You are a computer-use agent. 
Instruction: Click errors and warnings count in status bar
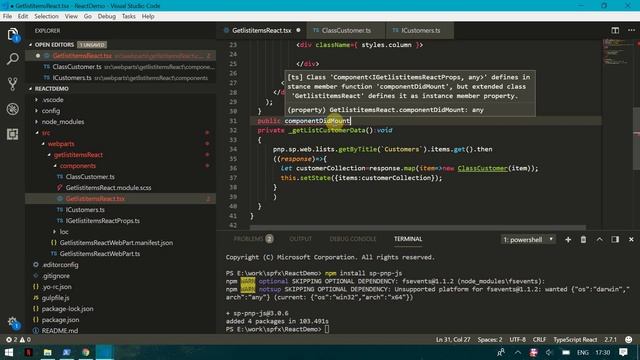pyautogui.click(x=18, y=340)
